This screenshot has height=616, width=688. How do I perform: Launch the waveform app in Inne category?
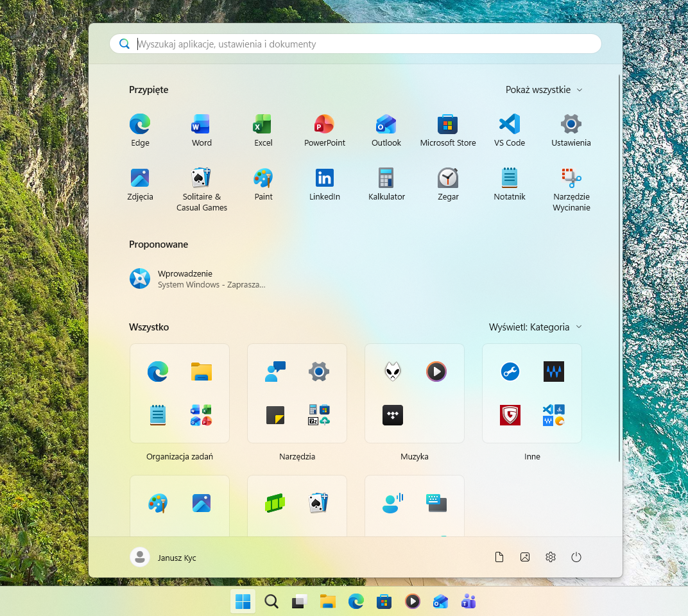coord(554,372)
